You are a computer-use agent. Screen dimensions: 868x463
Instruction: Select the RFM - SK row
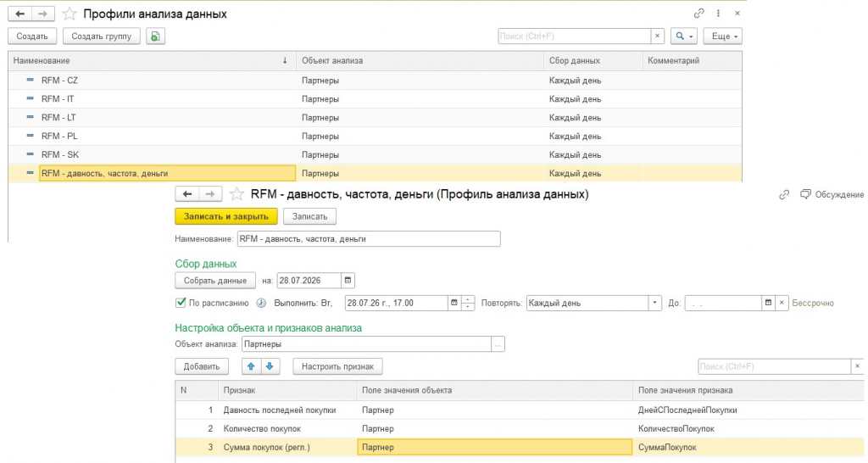[375, 154]
